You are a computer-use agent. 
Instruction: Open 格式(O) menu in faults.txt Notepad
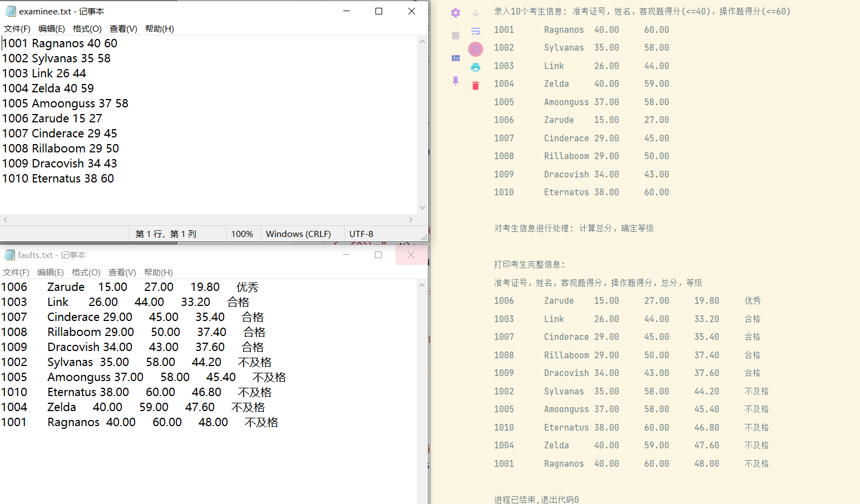tap(86, 272)
